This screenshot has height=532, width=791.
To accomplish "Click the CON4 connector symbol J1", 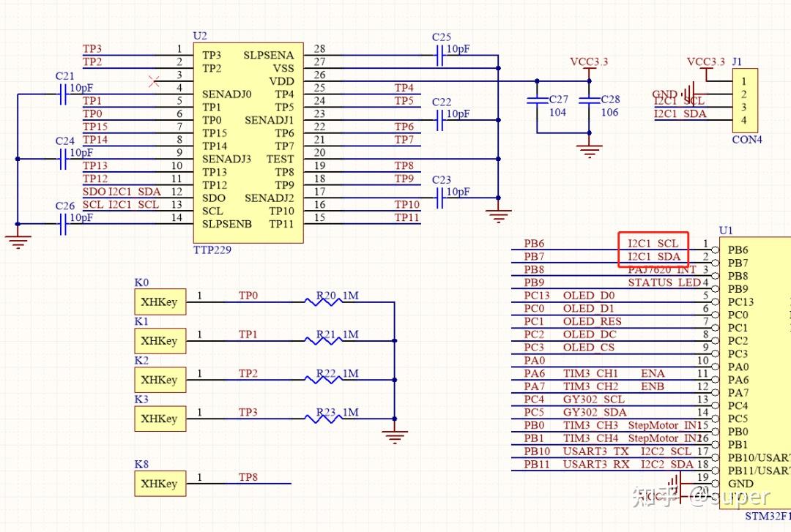I will coord(744,99).
